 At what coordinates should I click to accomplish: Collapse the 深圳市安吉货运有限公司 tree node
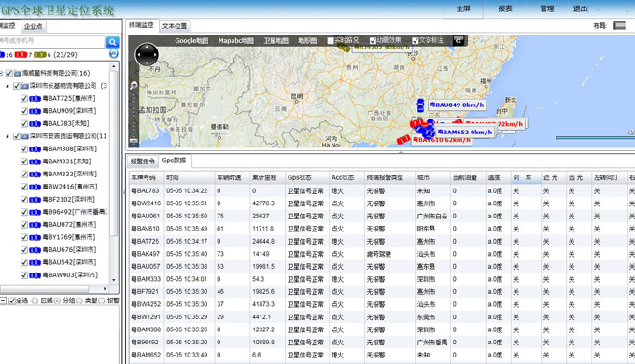tap(7, 136)
